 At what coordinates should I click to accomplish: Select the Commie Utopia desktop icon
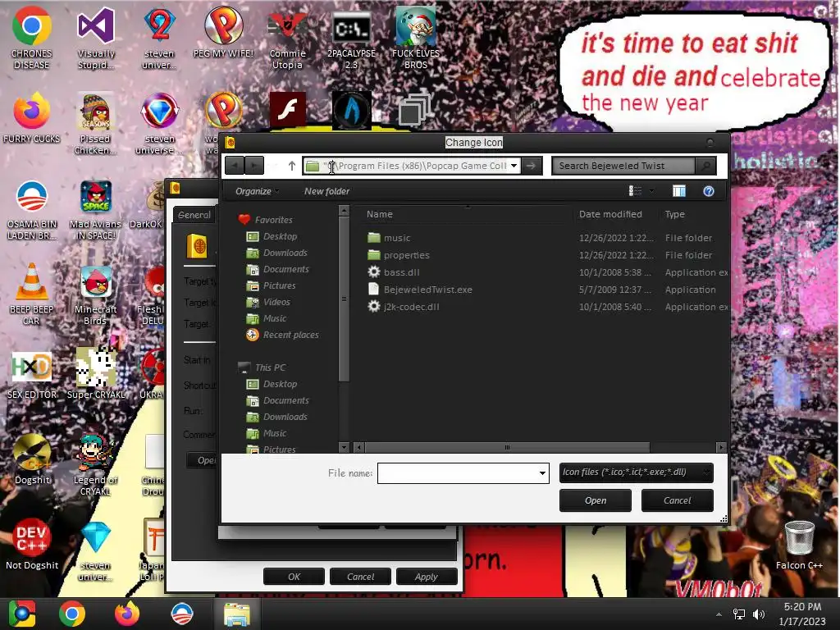click(x=288, y=38)
